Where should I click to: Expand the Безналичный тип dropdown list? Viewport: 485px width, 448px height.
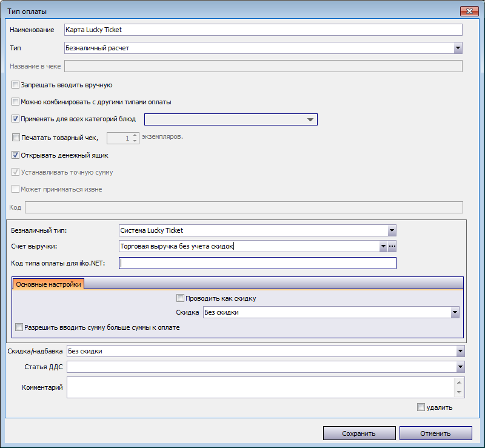392,230
